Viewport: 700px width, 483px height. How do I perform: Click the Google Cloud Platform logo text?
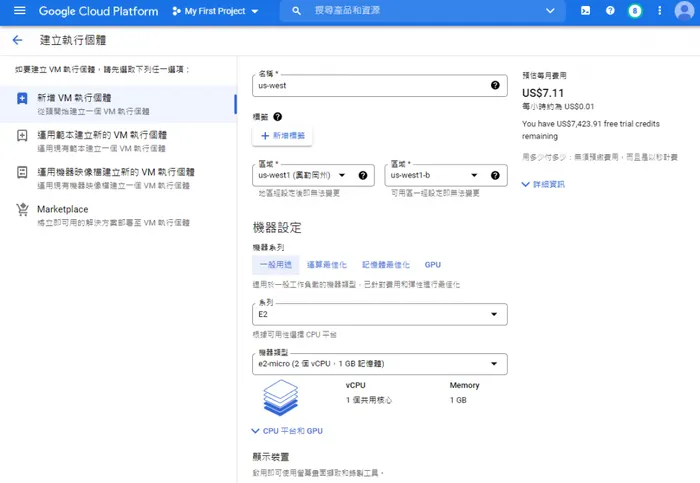point(98,11)
